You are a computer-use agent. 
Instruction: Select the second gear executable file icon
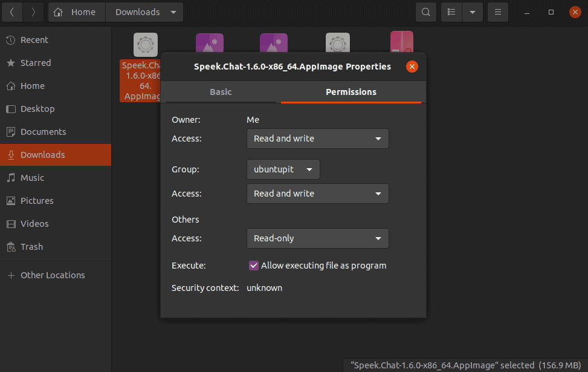point(337,42)
